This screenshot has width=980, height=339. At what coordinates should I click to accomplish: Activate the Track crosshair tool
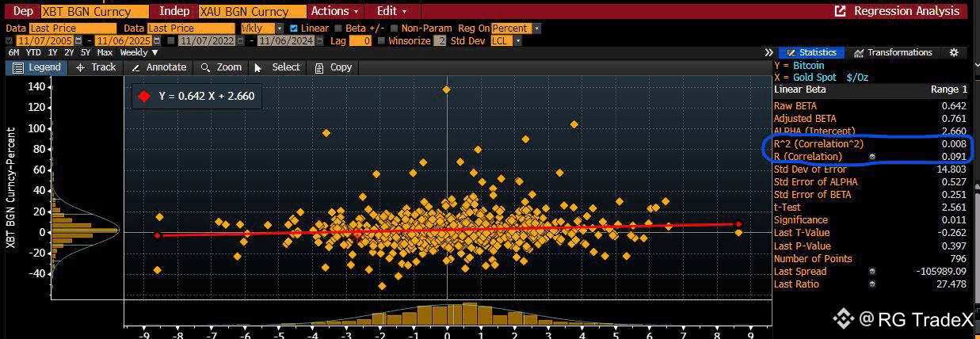(x=81, y=67)
